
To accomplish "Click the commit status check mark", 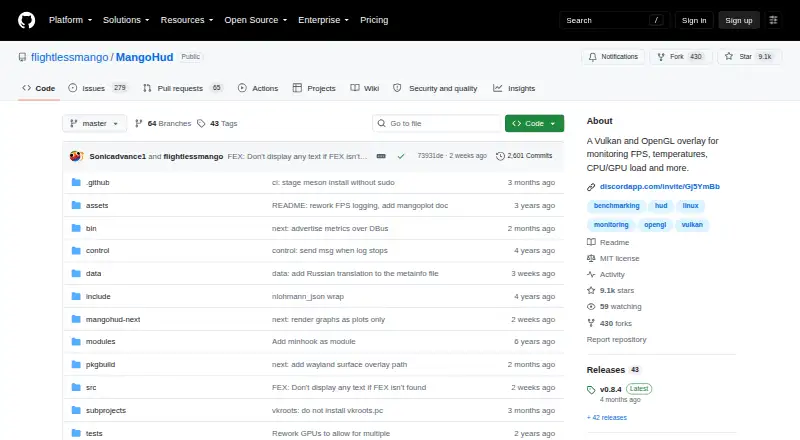I will (x=401, y=156).
